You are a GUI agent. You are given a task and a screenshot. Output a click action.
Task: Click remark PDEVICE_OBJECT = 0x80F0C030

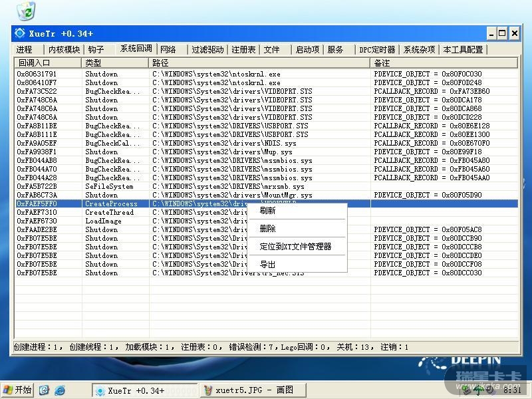[x=428, y=74]
